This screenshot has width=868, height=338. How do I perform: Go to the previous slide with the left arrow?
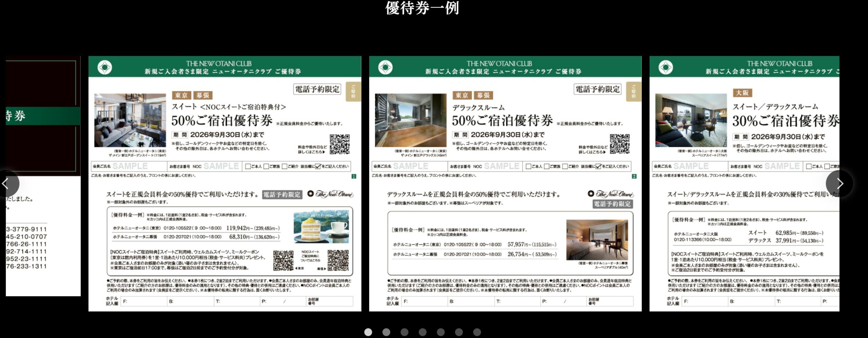point(6,184)
